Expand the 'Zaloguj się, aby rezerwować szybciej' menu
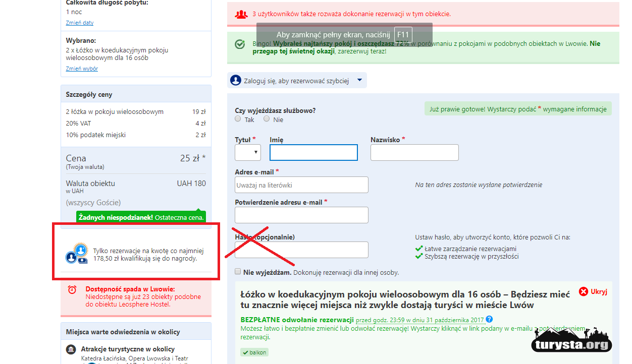 pyautogui.click(x=297, y=80)
